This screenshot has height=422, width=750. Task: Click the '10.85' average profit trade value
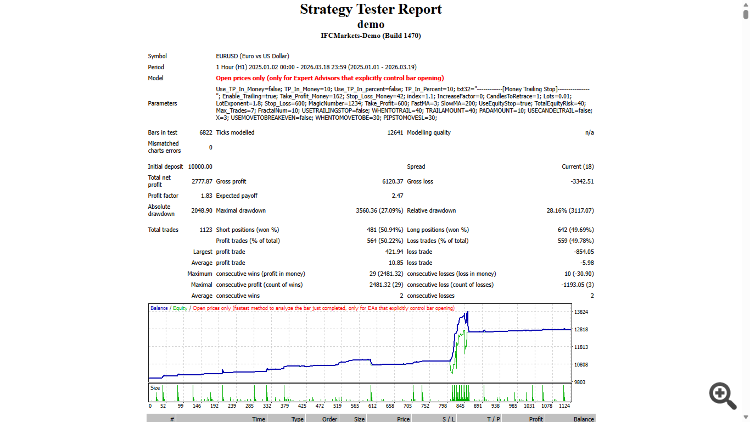(396, 263)
